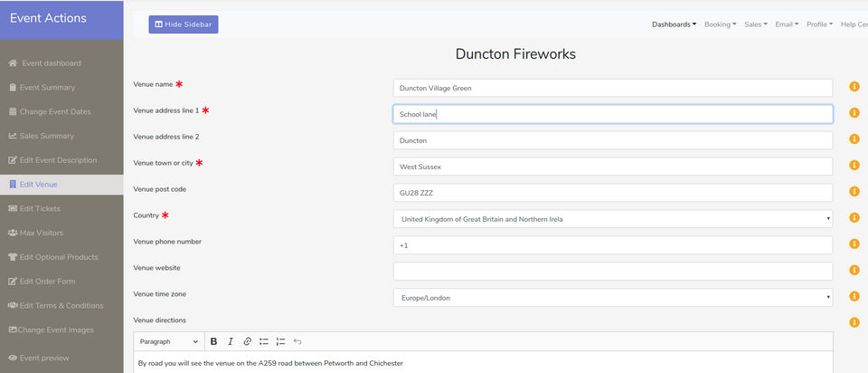Click the Venue phone number field
Screen dimensions: 868x373
coord(613,245)
